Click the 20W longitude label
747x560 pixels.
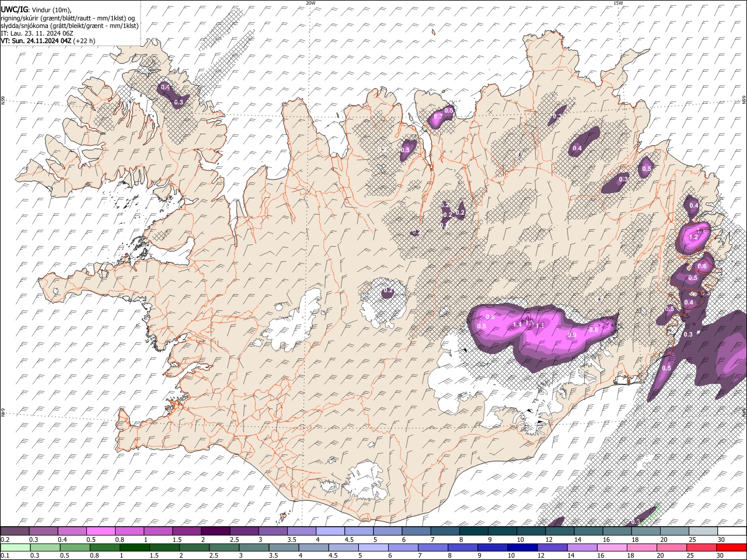click(310, 3)
